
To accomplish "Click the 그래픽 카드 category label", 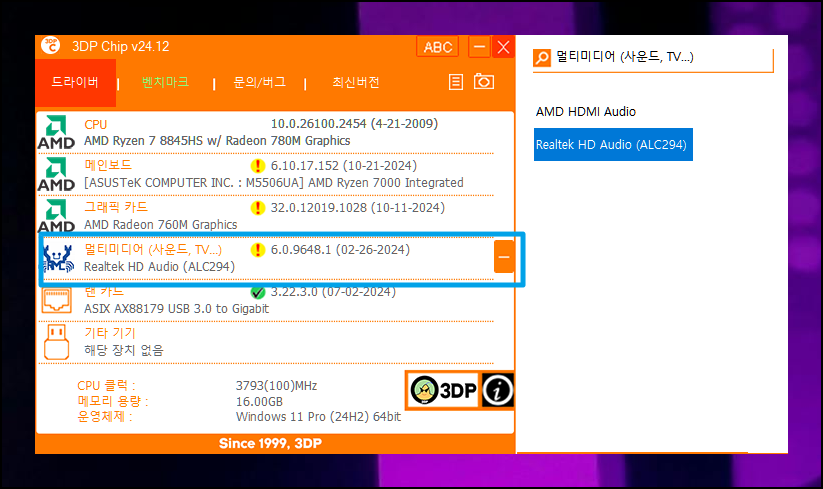I will [x=116, y=207].
